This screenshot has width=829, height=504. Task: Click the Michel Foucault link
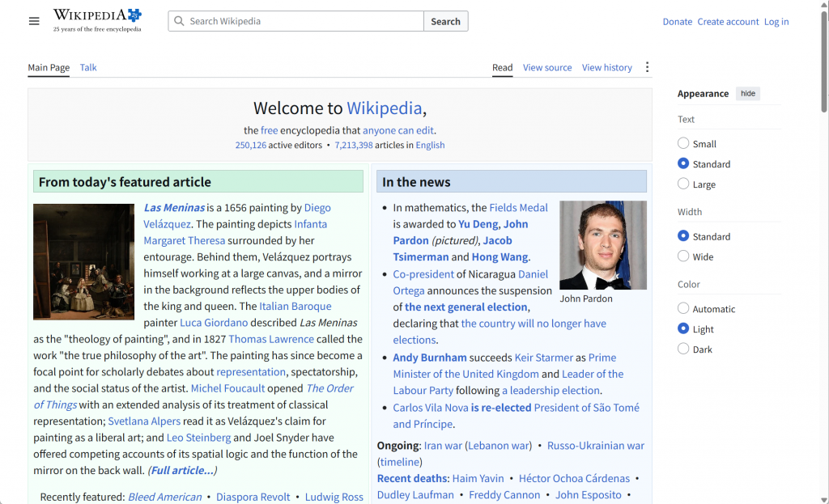(x=227, y=388)
